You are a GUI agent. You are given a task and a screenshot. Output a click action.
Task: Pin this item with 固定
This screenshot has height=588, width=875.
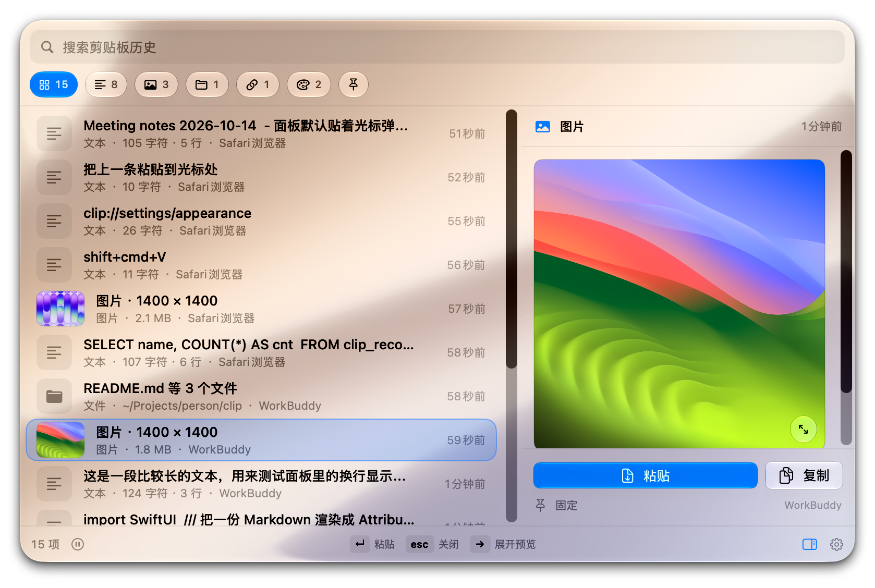[x=557, y=505]
